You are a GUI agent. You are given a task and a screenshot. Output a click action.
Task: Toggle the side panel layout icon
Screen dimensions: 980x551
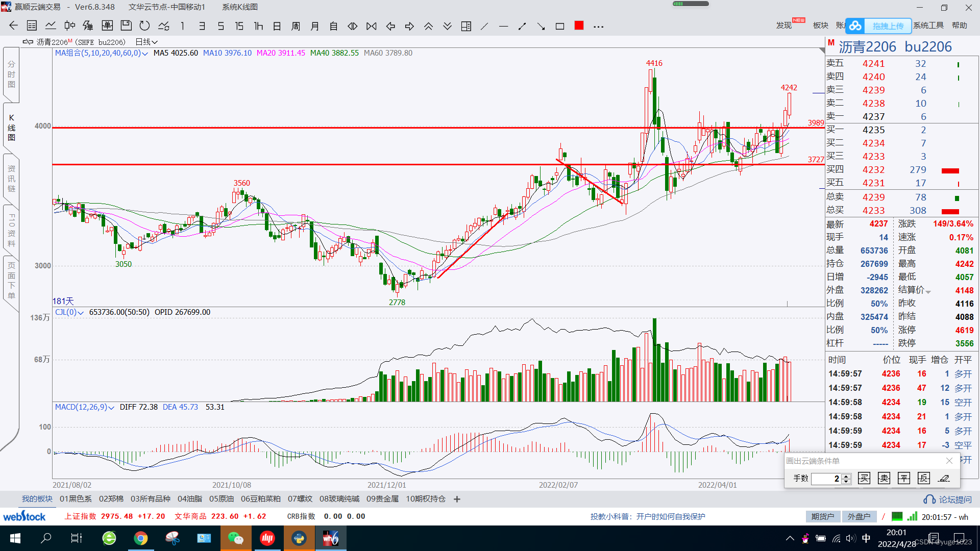pyautogui.click(x=466, y=26)
